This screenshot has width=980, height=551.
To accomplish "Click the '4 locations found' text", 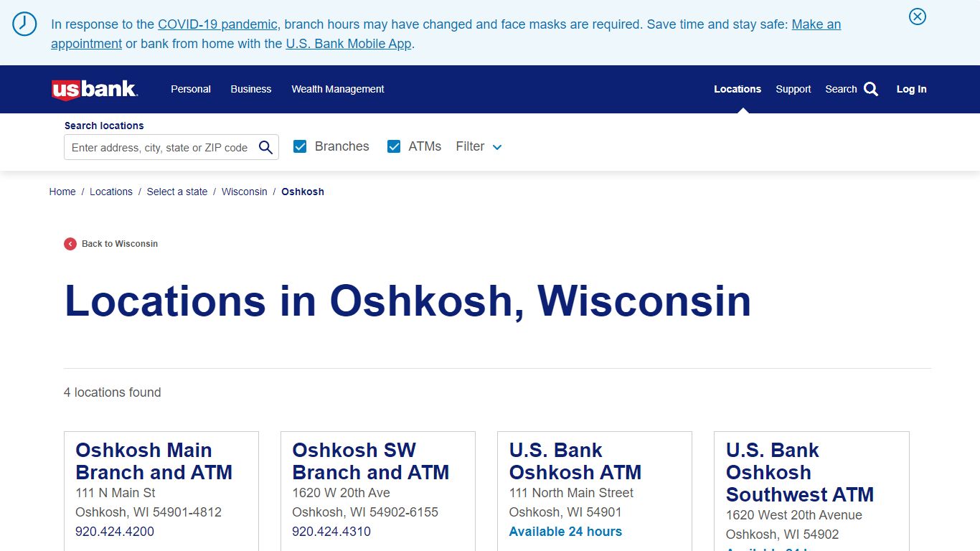I will [113, 392].
